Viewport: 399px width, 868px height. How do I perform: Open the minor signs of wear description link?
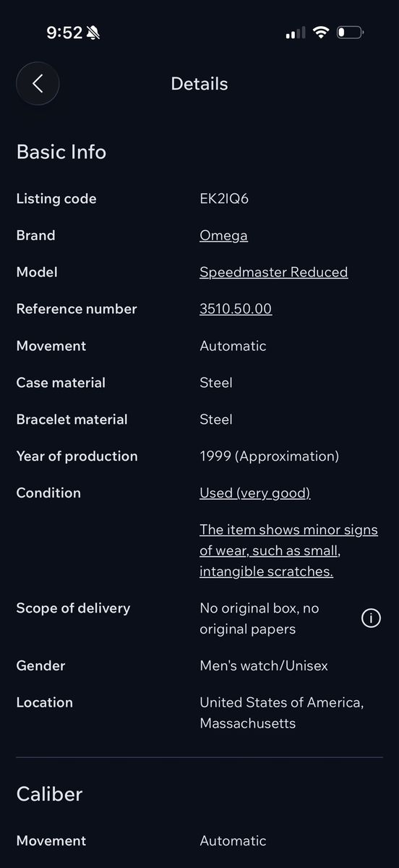[288, 550]
